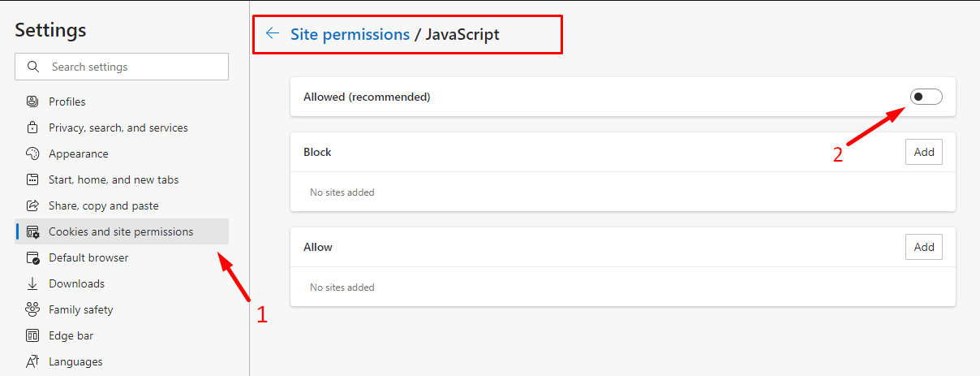Click the Downloads arrow icon
Screen dimensions: 980x376
[32, 283]
